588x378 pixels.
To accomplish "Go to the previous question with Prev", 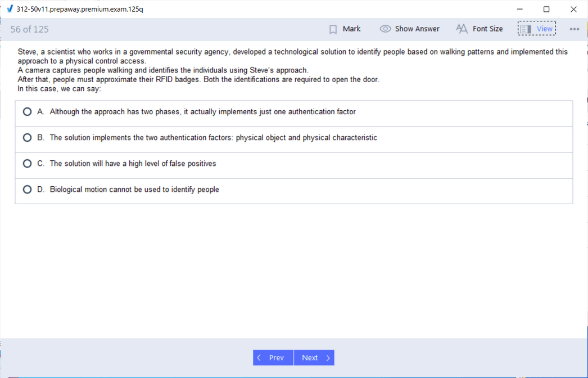I will click(x=273, y=358).
